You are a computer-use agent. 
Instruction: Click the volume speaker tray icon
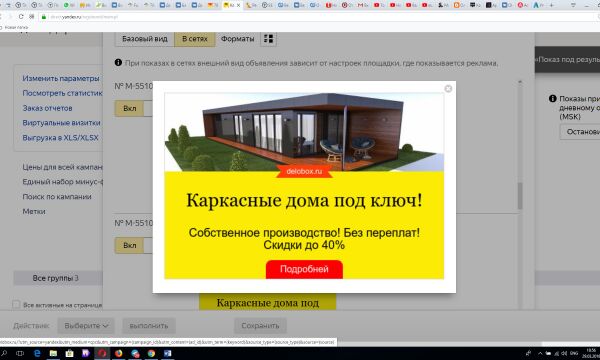pos(564,353)
